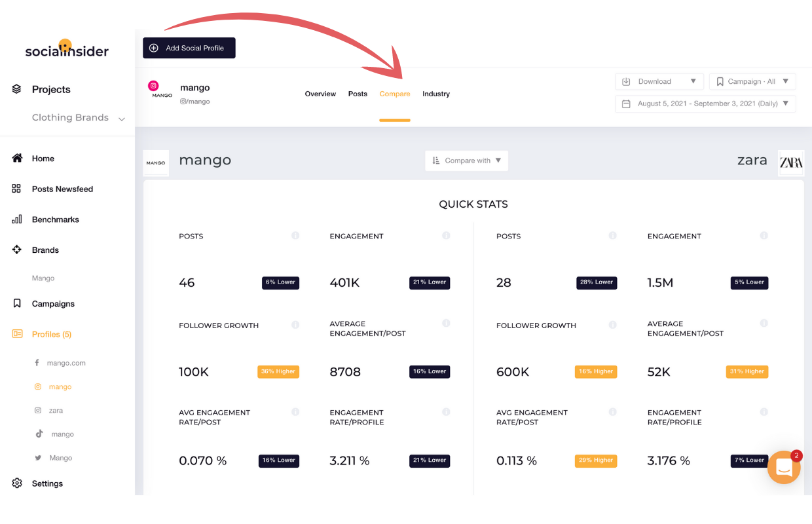The width and height of the screenshot is (812, 524).
Task: Click info icon for mango Engagement
Action: click(x=446, y=235)
